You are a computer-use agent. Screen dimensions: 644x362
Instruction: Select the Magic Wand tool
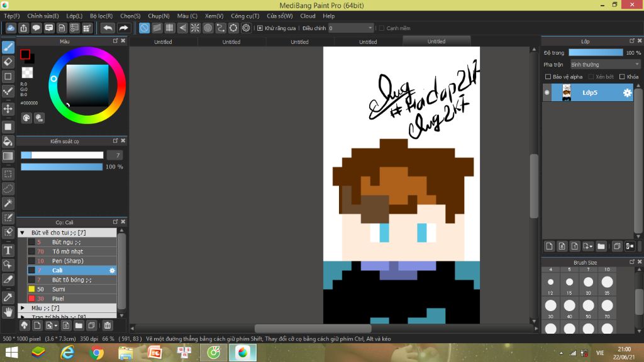8,203
